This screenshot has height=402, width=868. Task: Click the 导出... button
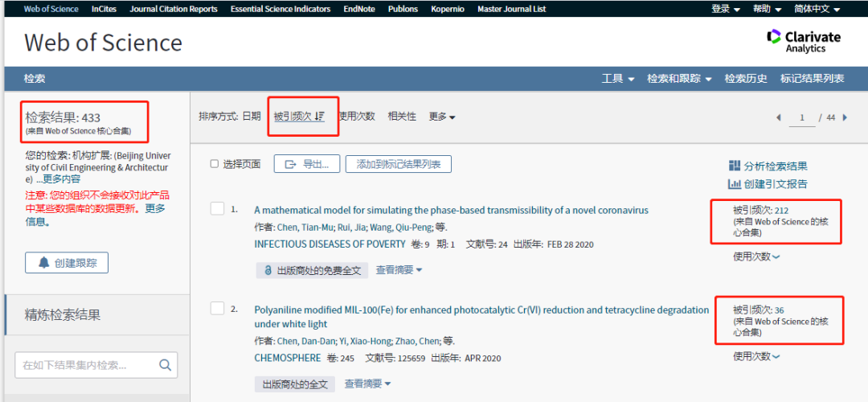coord(307,164)
